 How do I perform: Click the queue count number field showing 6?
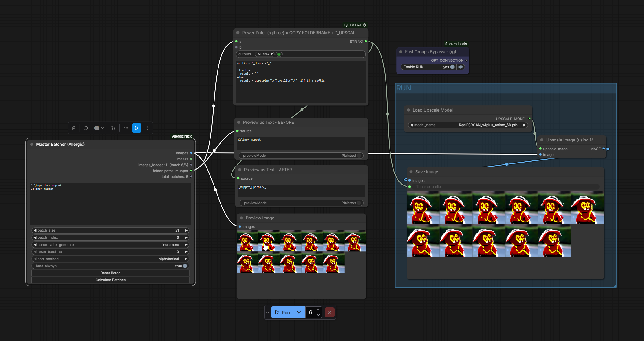pyautogui.click(x=311, y=312)
